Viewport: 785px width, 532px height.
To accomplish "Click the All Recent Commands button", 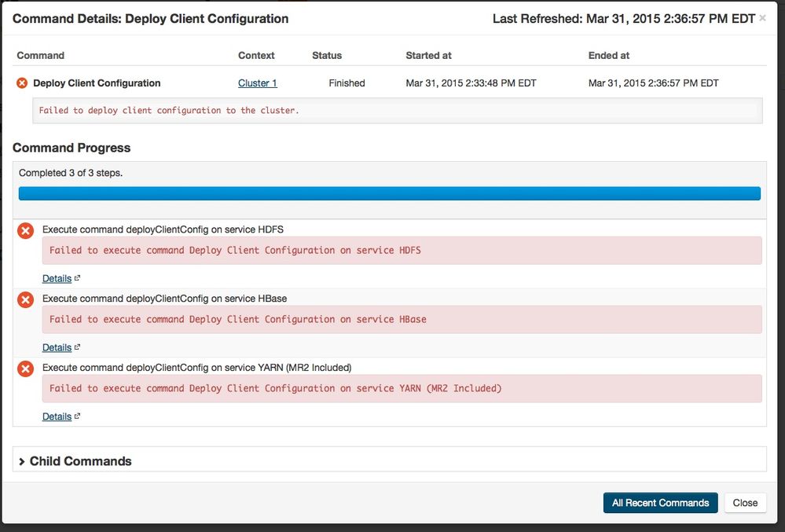I will pyautogui.click(x=660, y=503).
